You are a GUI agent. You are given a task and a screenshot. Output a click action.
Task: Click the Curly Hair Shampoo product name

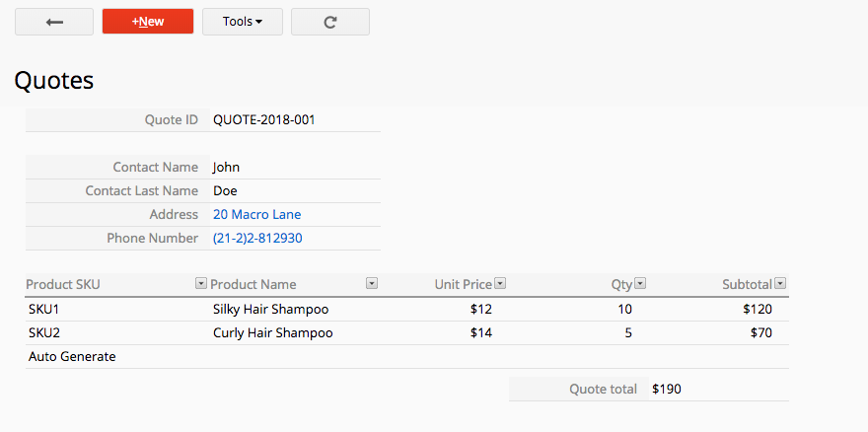pos(273,332)
